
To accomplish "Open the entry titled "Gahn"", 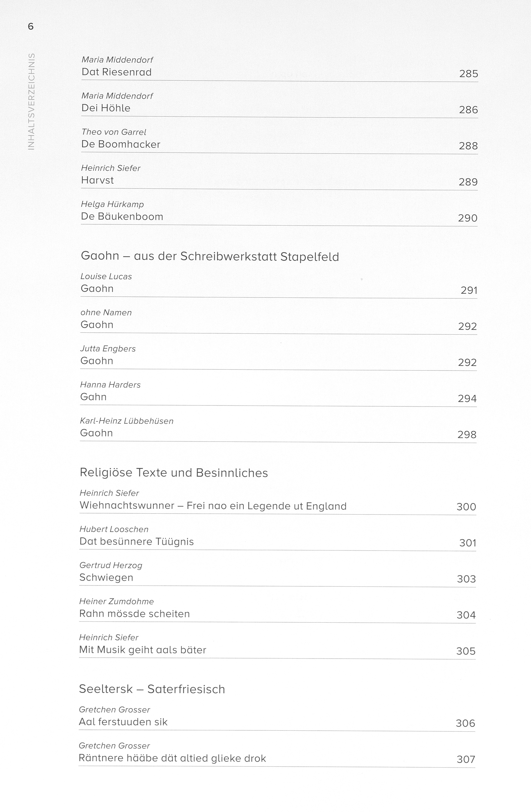I will (x=93, y=397).
